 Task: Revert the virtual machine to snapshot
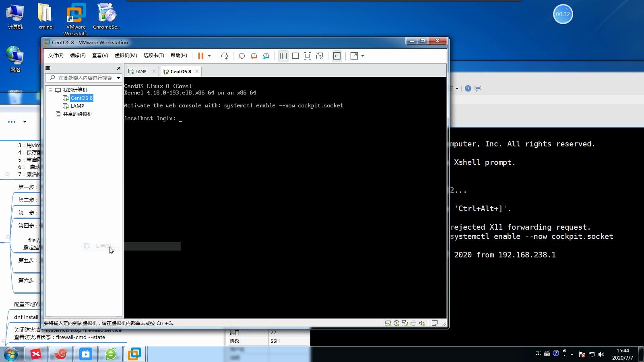(254, 56)
